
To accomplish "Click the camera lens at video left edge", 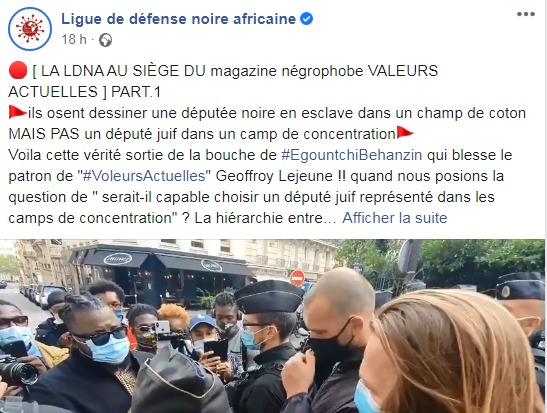I will 19,373.
